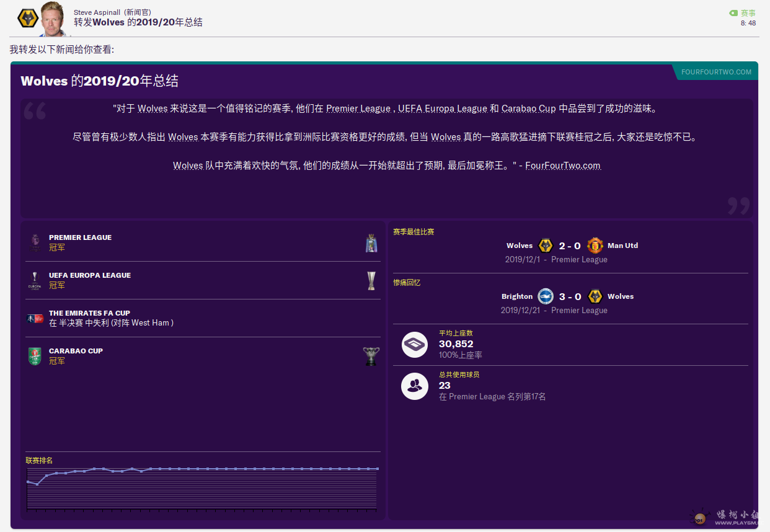Image resolution: width=770 pixels, height=532 pixels.
Task: Open the UEFA Europa League logo
Action: click(x=35, y=280)
